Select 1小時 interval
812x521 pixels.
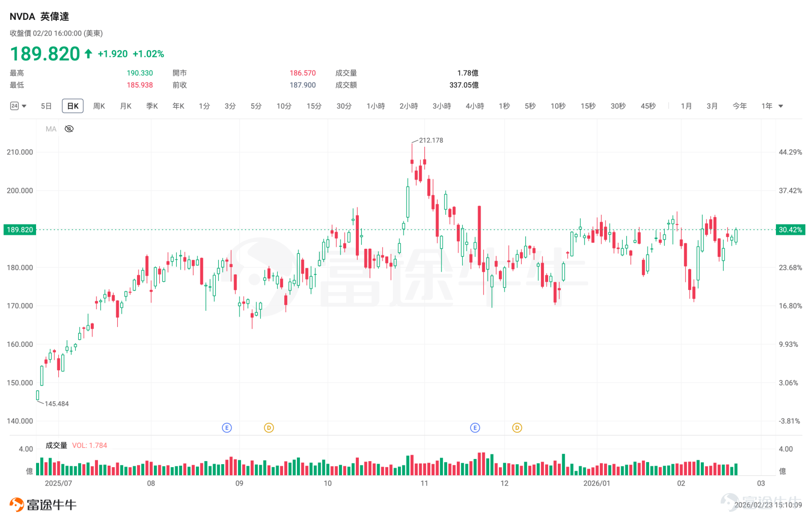point(376,106)
